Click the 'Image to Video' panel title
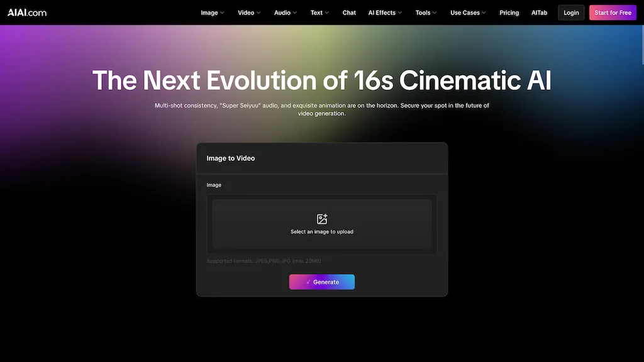Screen dimensions: 644x362 coord(230,158)
